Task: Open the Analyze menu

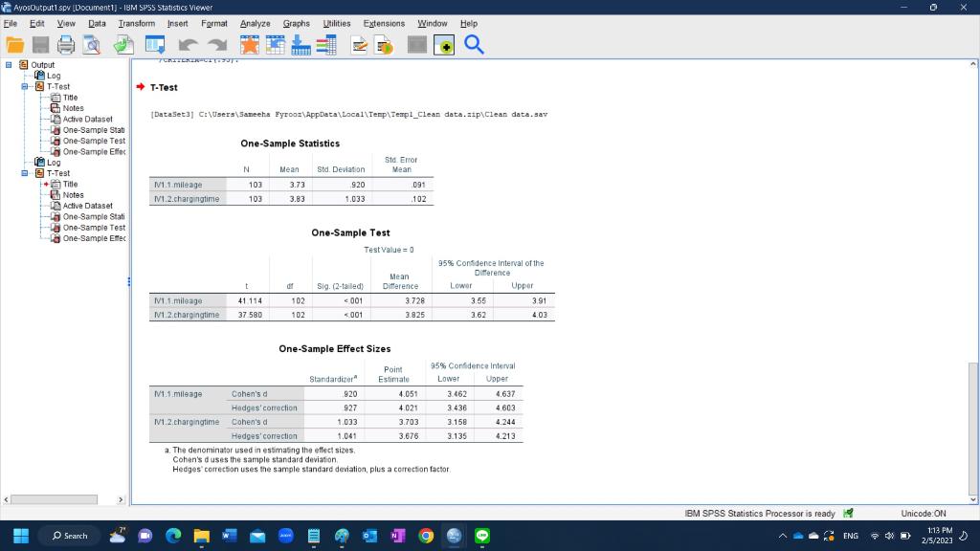Action: tap(255, 23)
